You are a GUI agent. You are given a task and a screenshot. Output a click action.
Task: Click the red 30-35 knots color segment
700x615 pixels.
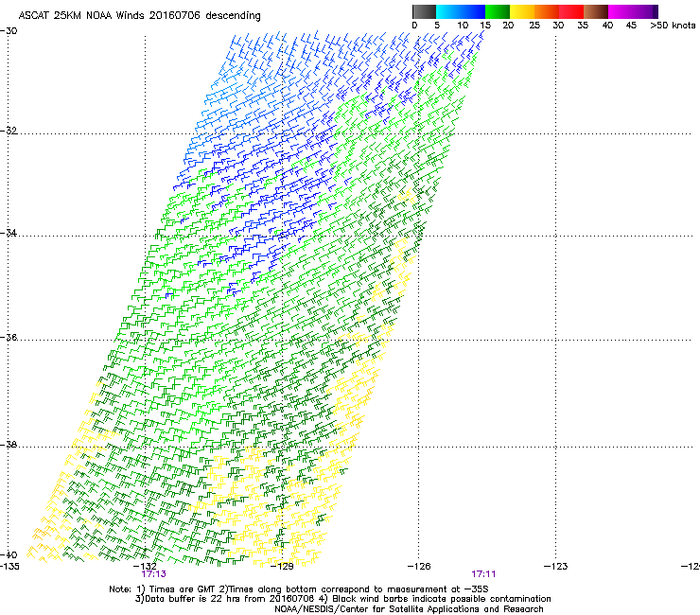pos(571,11)
